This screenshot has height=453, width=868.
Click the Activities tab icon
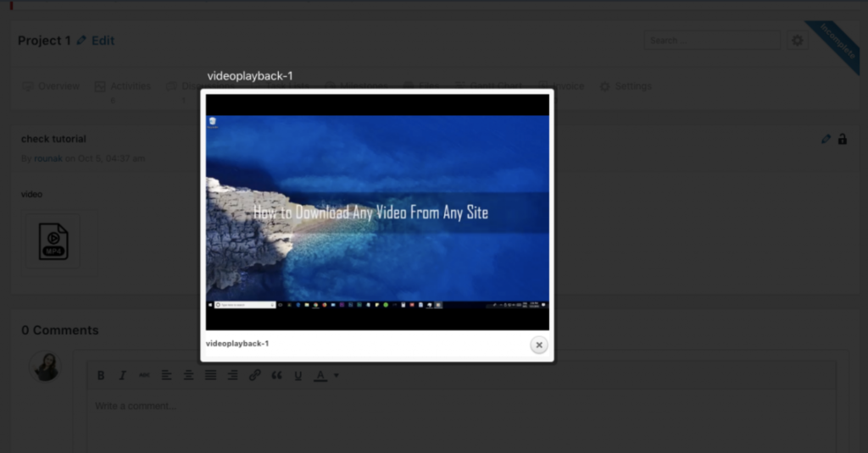click(100, 86)
